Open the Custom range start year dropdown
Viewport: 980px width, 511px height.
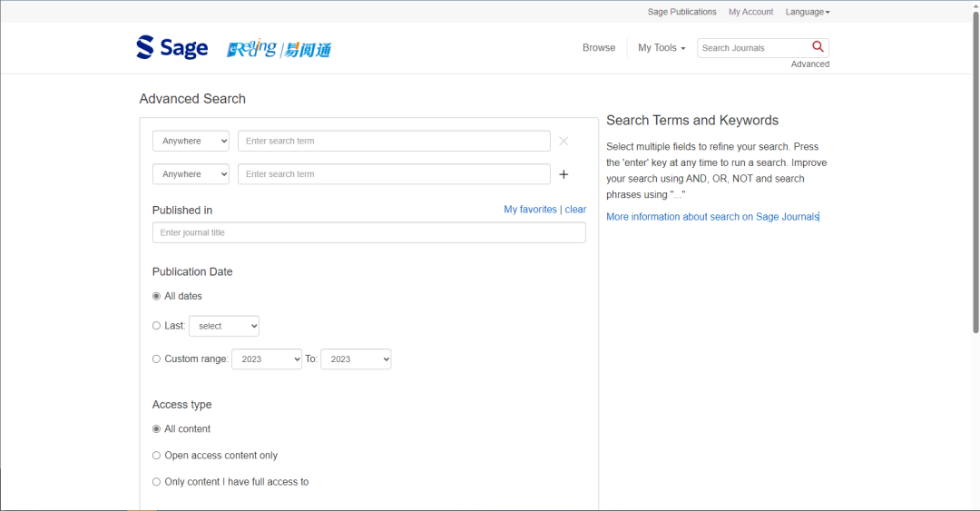tap(267, 359)
